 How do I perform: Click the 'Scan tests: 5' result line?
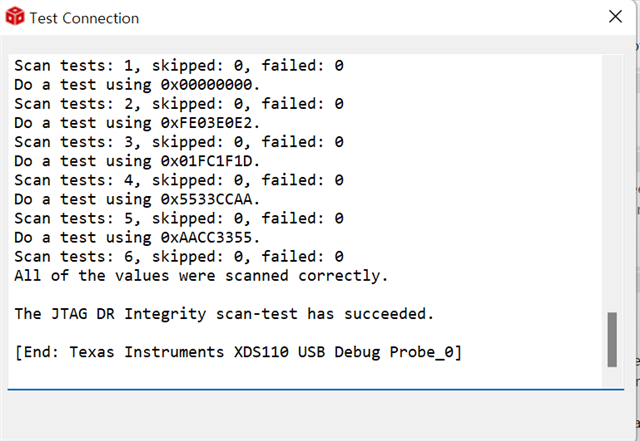click(x=178, y=218)
